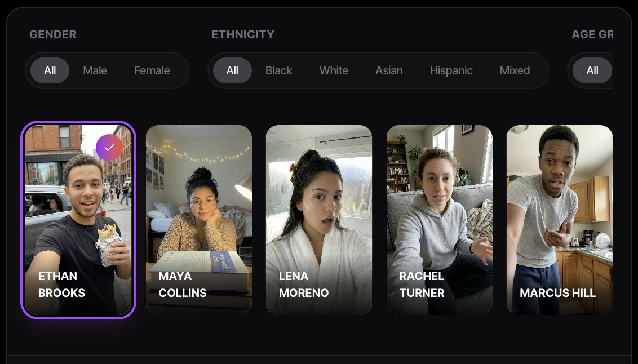The height and width of the screenshot is (364, 638).
Task: Filter ethnicity by Hispanic
Action: (451, 70)
